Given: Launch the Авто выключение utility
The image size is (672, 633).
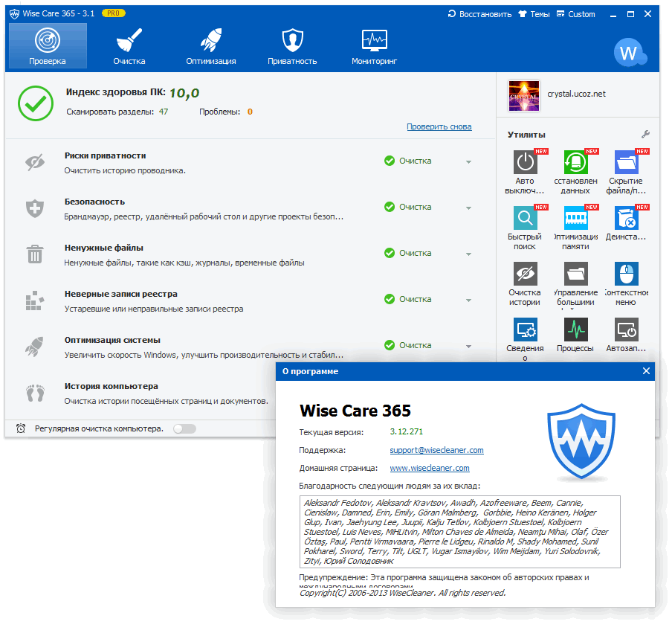Looking at the screenshot, I should 525,173.
